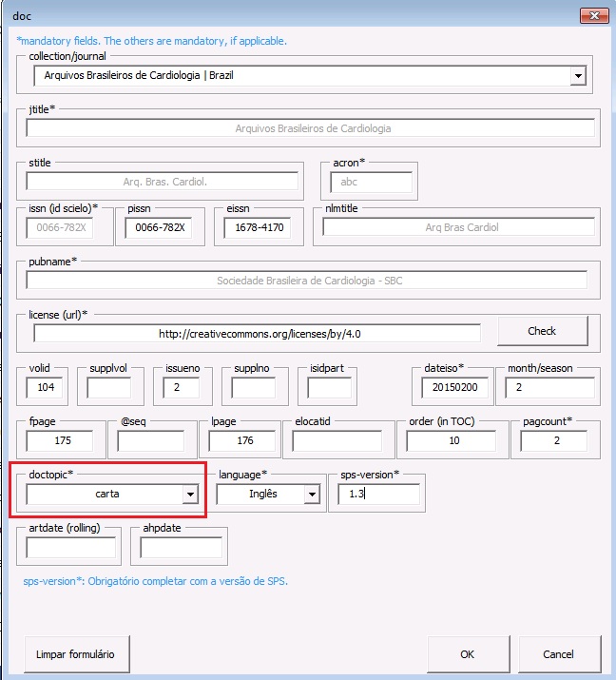Click the Check license button
Image resolution: width=616 pixels, height=680 pixels.
[541, 331]
